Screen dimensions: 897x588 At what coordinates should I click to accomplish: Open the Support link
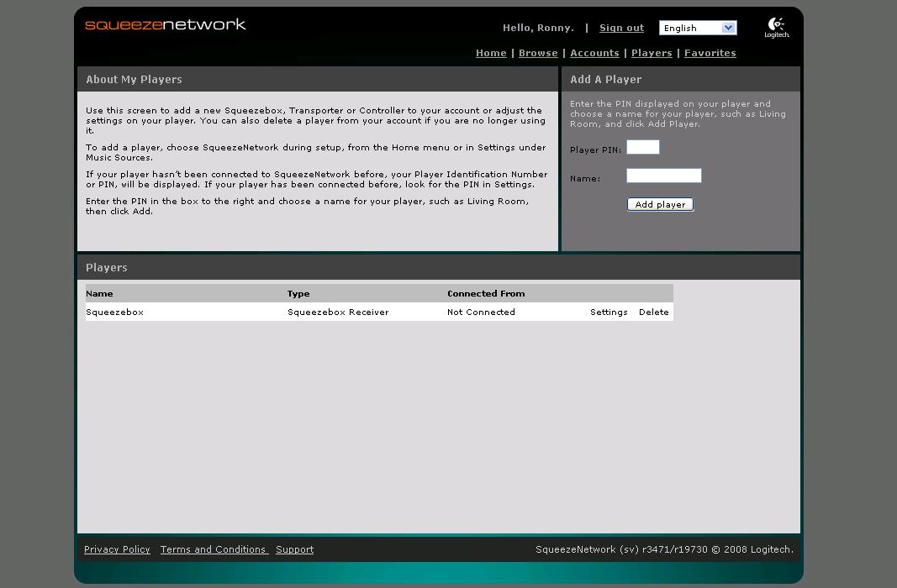294,549
